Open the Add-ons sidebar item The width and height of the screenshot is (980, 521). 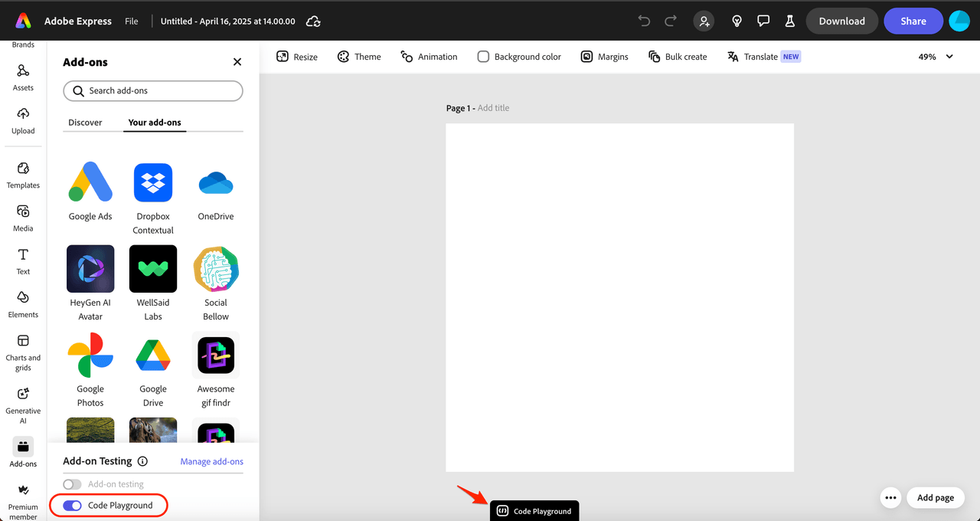pos(23,453)
